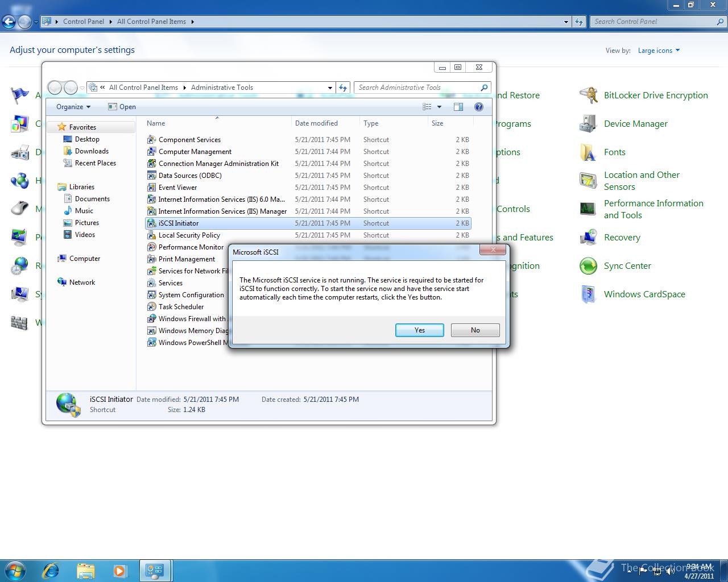
Task: Click the Open toolbar button
Action: coord(122,107)
